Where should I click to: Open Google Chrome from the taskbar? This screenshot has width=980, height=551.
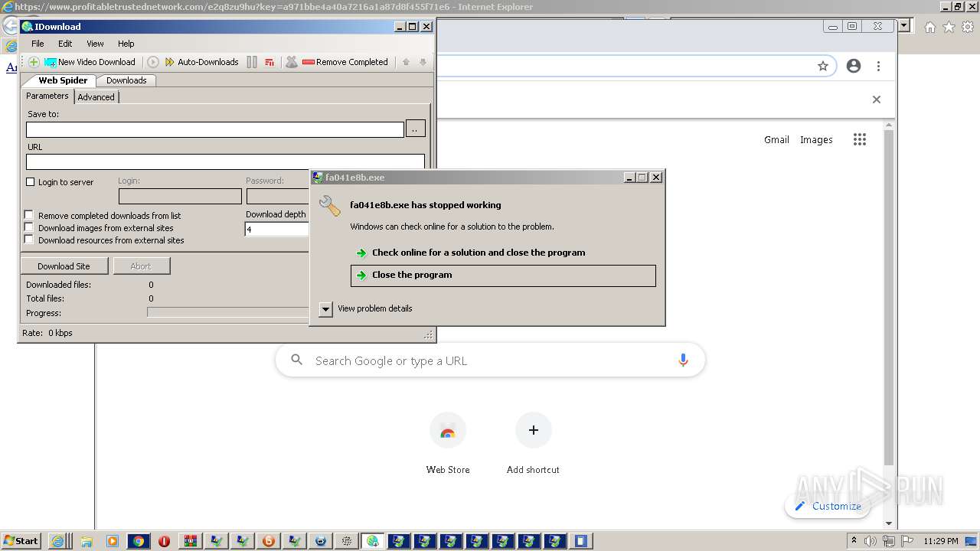click(139, 541)
